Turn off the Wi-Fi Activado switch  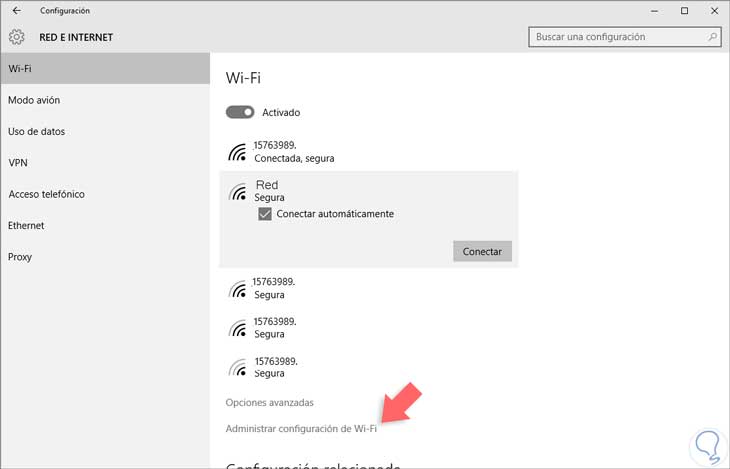pos(240,113)
